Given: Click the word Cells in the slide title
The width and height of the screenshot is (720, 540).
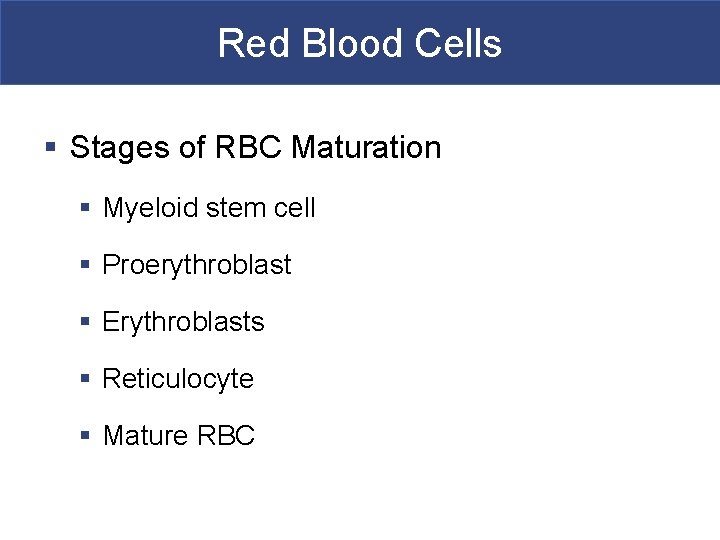Looking at the screenshot, I should (x=460, y=44).
